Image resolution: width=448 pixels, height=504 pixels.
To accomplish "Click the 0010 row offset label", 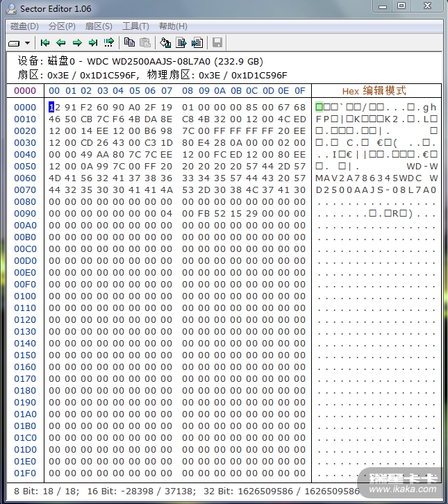I will [x=25, y=119].
